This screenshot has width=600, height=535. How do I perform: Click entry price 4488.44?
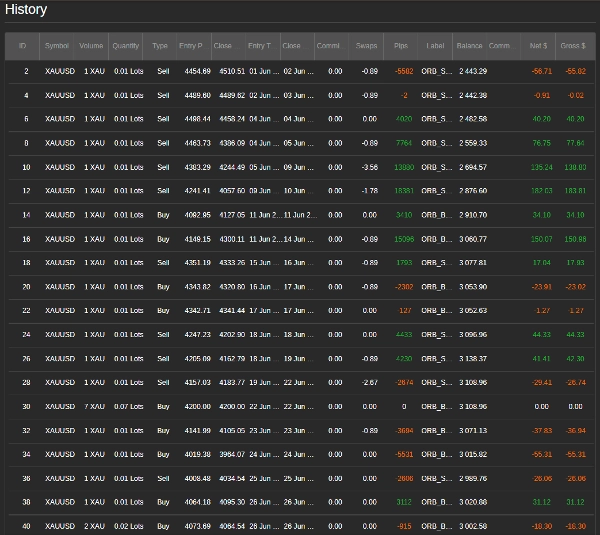[x=197, y=119]
